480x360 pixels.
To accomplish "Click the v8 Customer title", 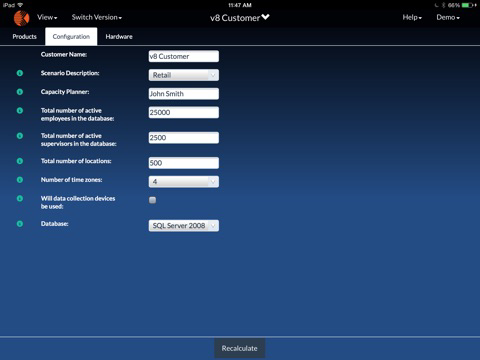I will tap(235, 18).
